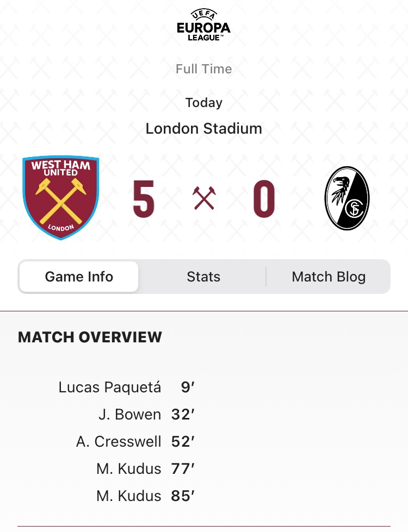408x532 pixels.
Task: Click M. Kudus 77th-minute goal name
Action: pyautogui.click(x=129, y=468)
